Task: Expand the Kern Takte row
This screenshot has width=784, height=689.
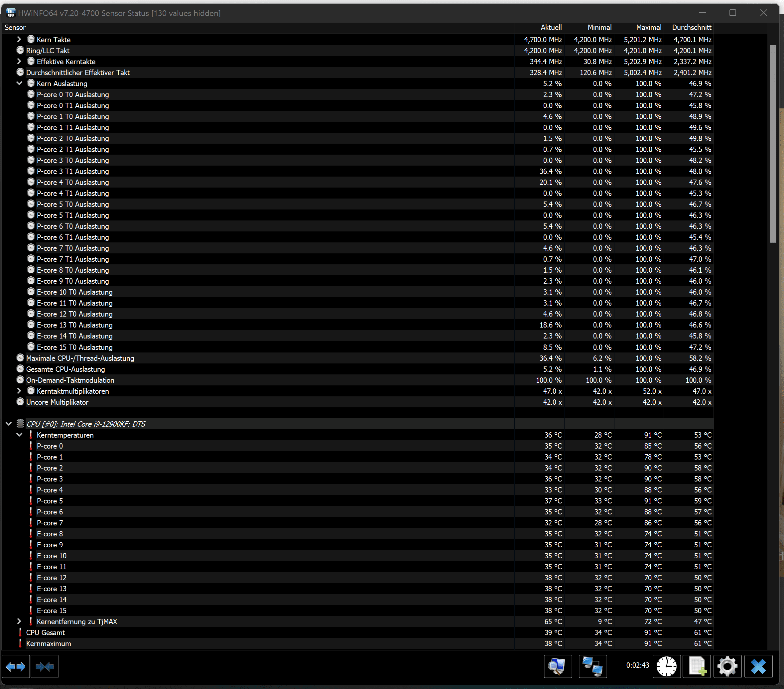Action: (19, 40)
